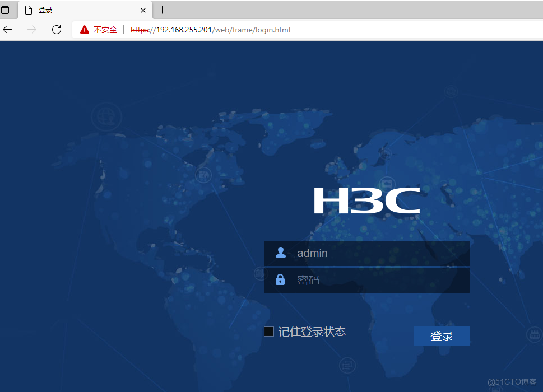The width and height of the screenshot is (543, 392).
Task: Close the 登录 tab
Action: [x=143, y=10]
